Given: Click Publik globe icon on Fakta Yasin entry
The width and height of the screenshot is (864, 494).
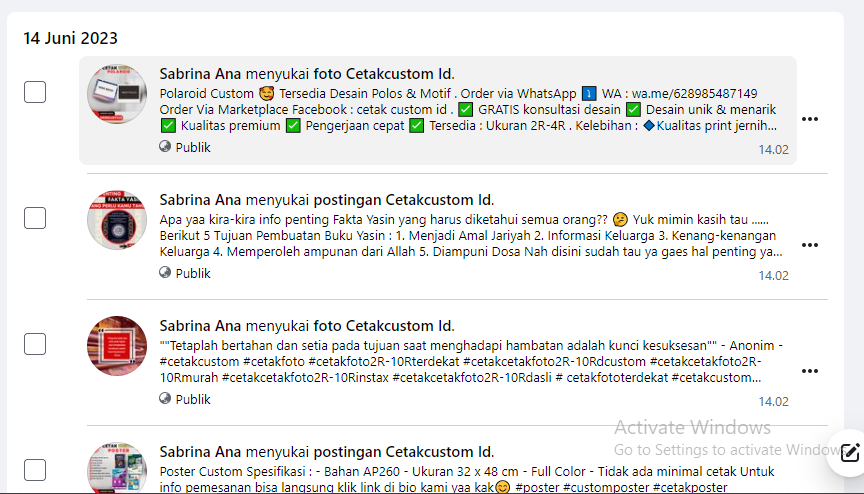Looking at the screenshot, I should coord(165,273).
